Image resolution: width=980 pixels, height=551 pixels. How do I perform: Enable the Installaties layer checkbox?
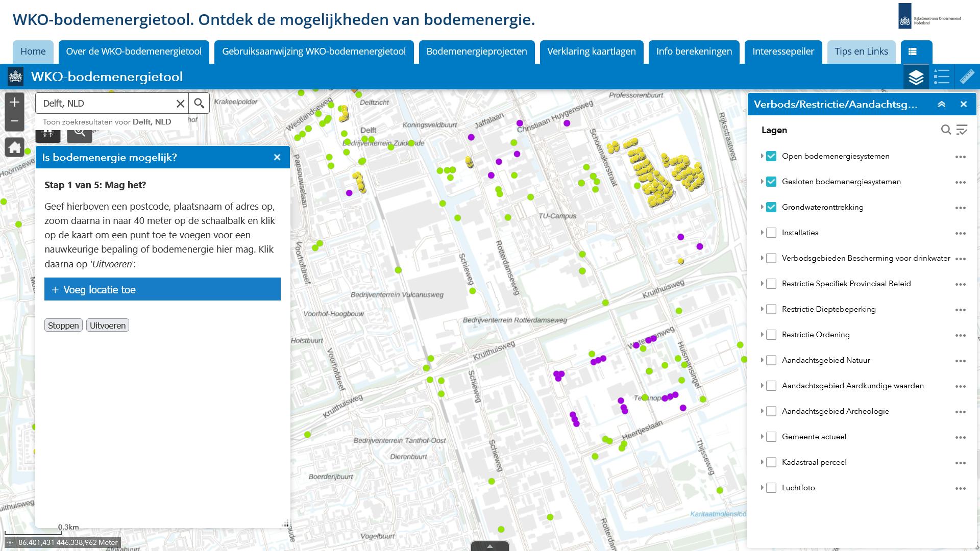coord(771,233)
